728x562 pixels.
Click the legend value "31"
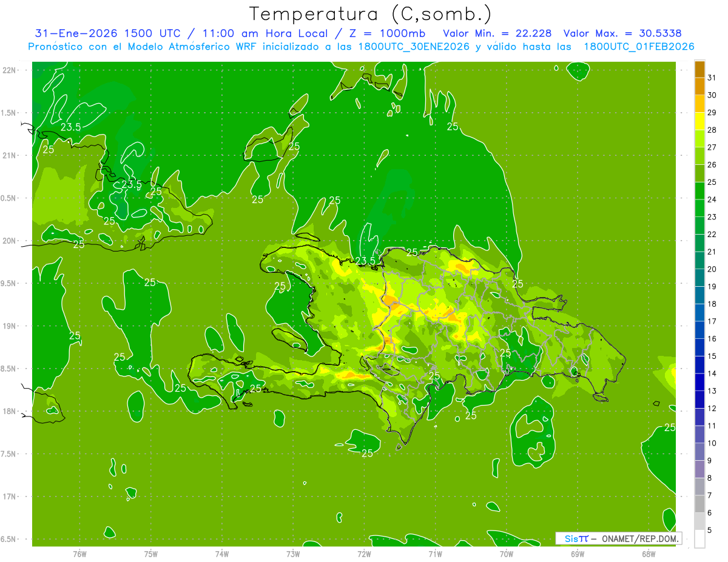712,78
